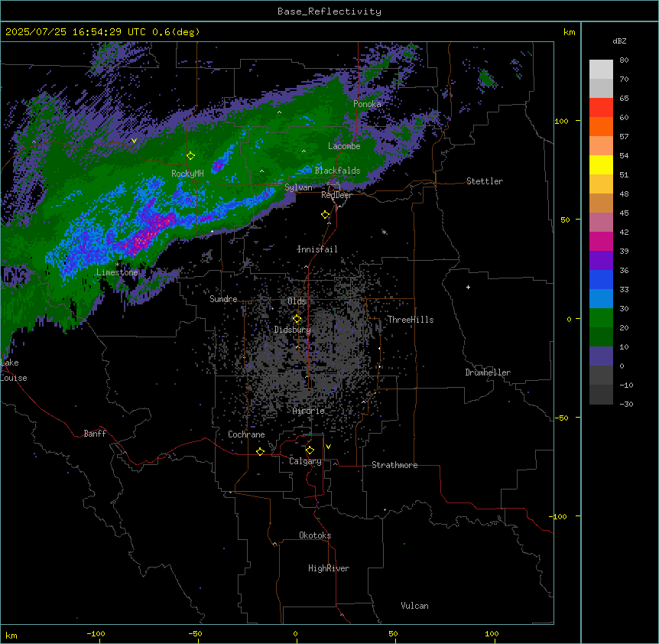Select the magenta 39-42 dBZ legend swatch
This screenshot has height=644, width=659.
point(601,241)
